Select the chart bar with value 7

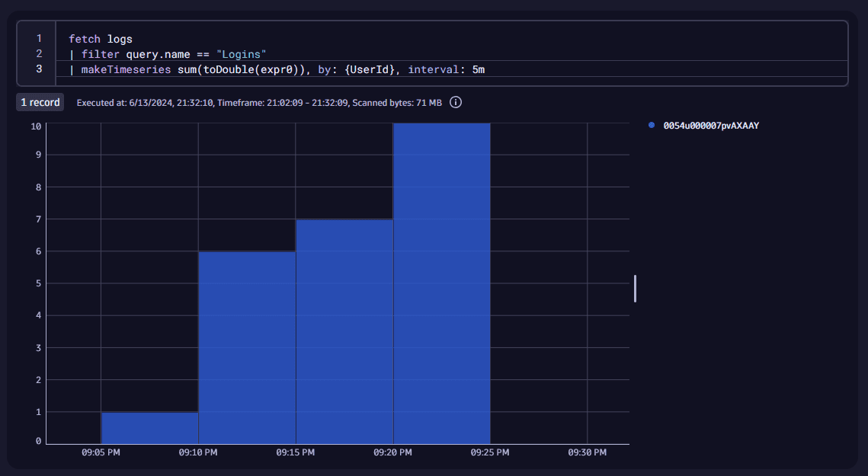pyautogui.click(x=344, y=331)
